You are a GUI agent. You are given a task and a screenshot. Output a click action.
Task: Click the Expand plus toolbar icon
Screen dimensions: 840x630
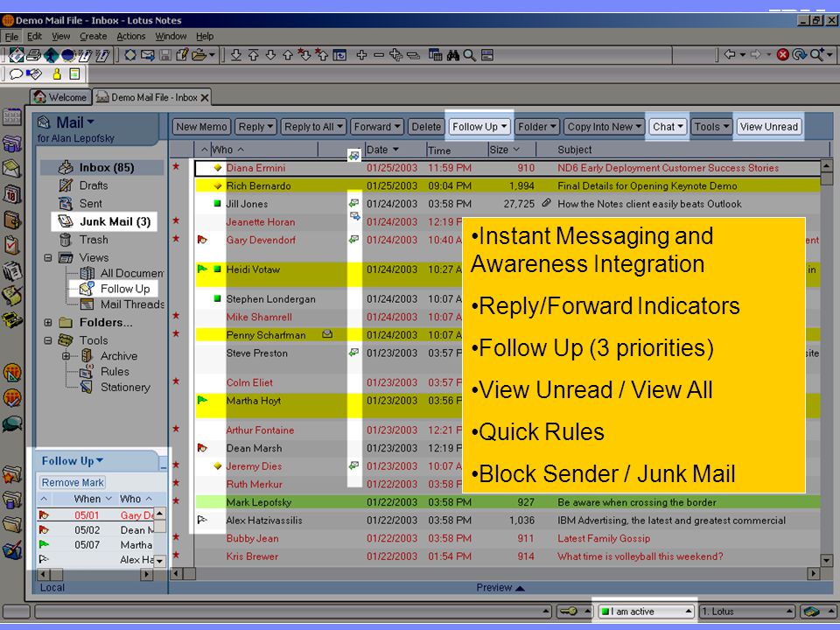pos(361,54)
